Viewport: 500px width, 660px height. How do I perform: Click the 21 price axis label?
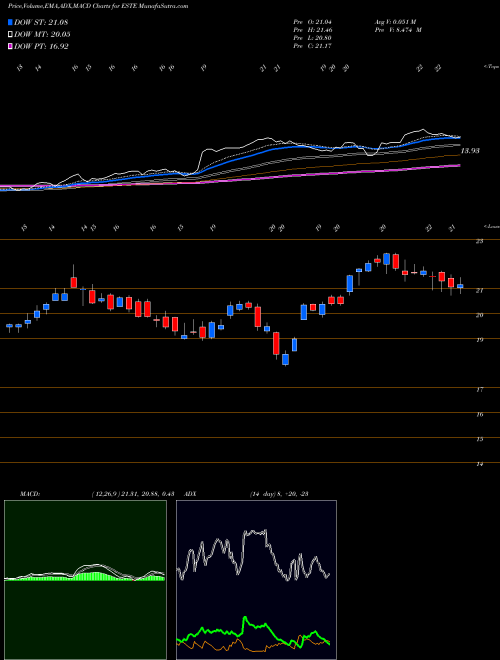pos(480,290)
